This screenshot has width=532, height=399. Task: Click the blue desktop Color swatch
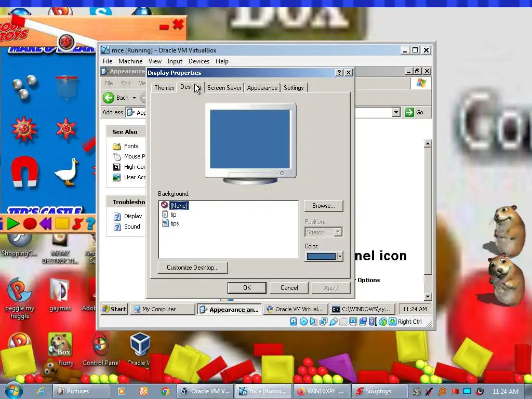(321, 257)
